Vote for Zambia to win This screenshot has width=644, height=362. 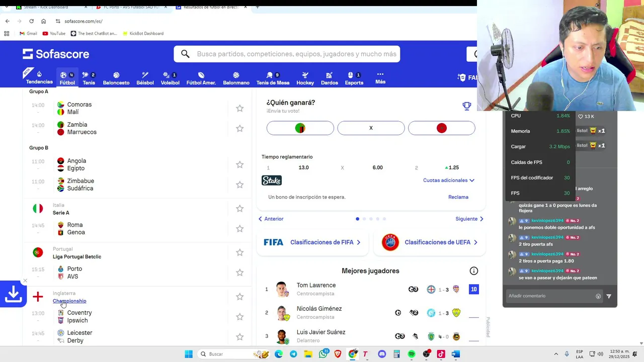pyautogui.click(x=300, y=128)
